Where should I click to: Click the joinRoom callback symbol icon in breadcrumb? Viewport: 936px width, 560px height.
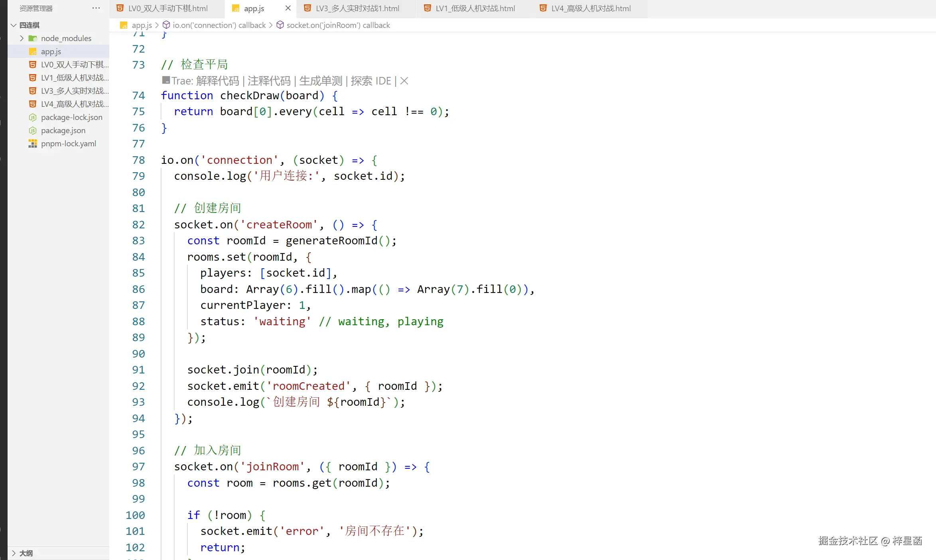click(280, 25)
